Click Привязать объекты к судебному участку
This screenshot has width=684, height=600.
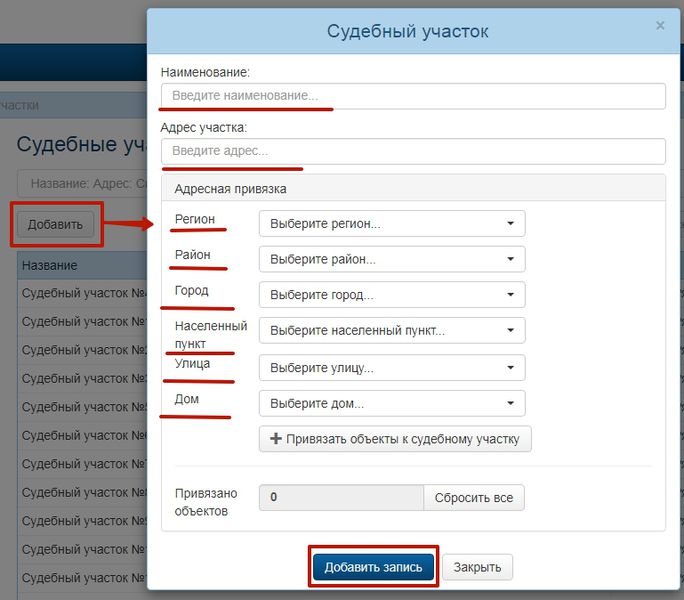[x=395, y=439]
